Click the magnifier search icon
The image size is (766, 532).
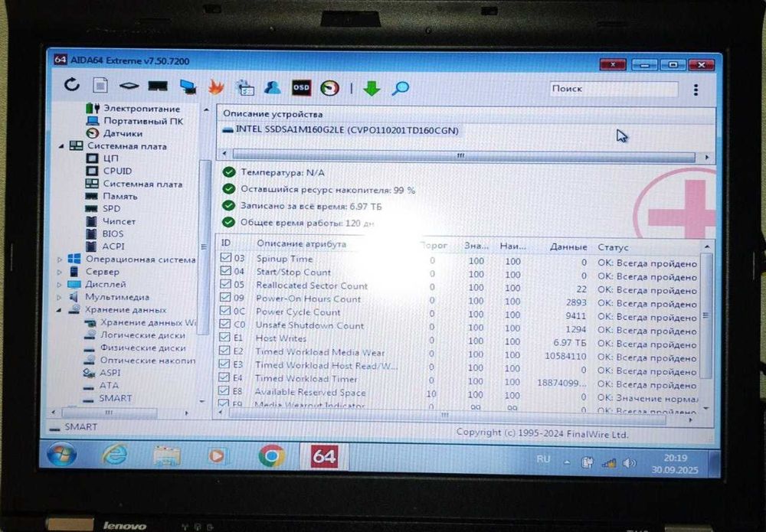tap(401, 88)
